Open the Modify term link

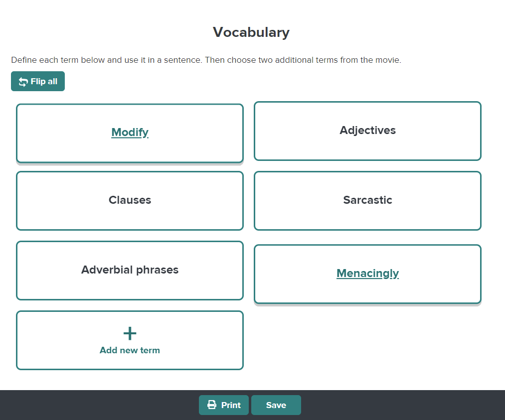(x=130, y=132)
